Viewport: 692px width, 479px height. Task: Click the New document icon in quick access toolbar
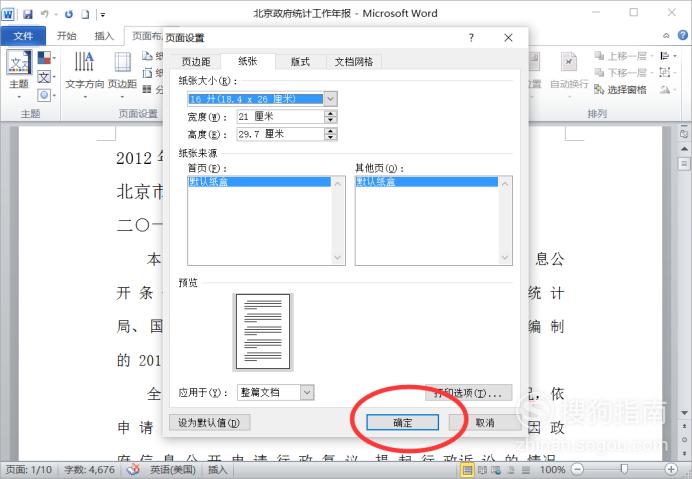(x=85, y=14)
